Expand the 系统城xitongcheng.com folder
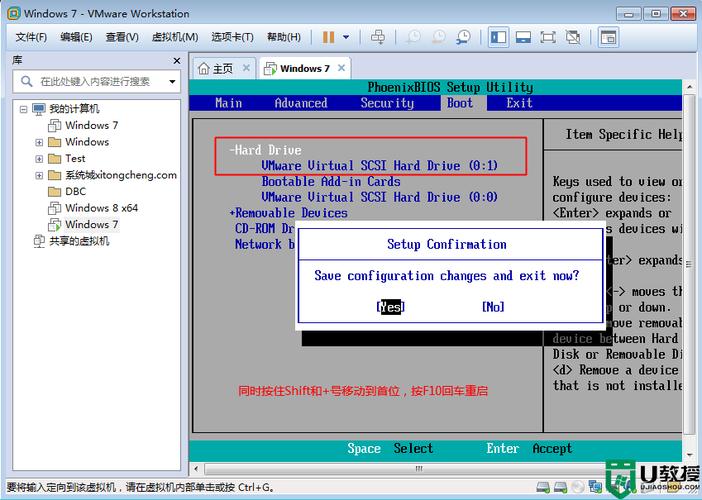This screenshot has width=702, height=500. coord(39,175)
